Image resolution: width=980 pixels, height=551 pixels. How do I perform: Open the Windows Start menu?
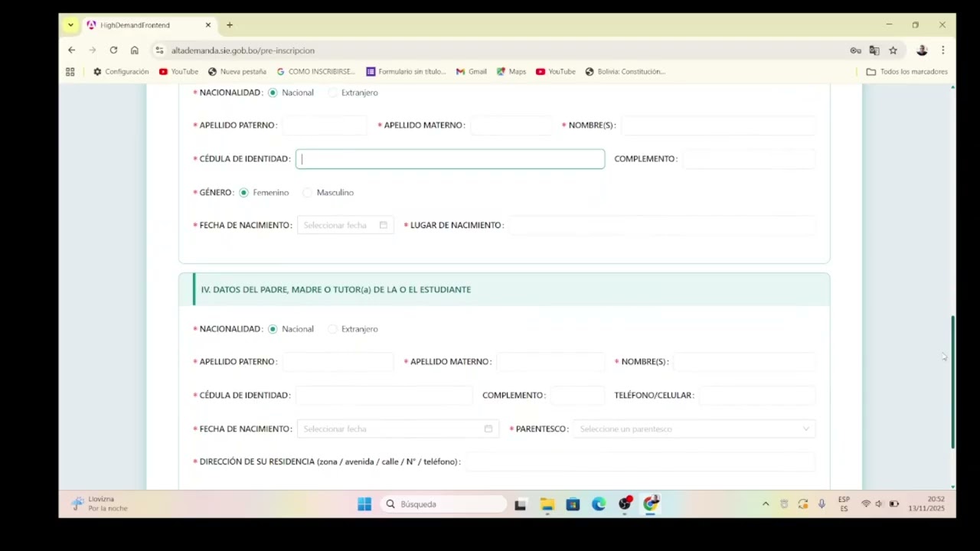click(x=364, y=504)
